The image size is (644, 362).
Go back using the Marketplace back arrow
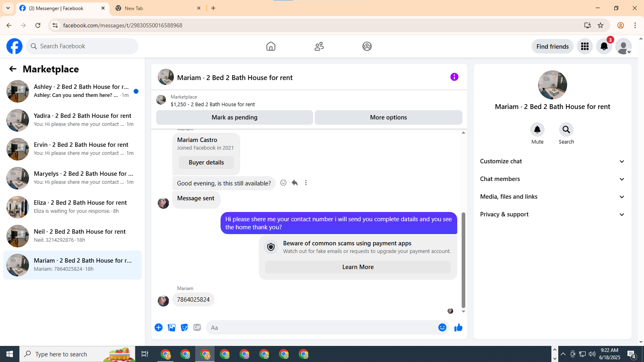click(x=13, y=69)
